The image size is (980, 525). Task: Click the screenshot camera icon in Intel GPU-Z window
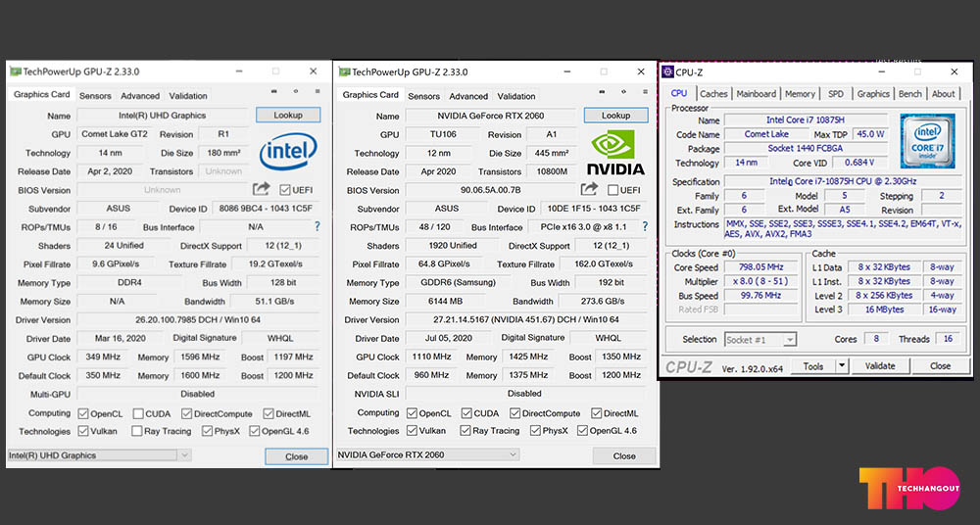273,92
